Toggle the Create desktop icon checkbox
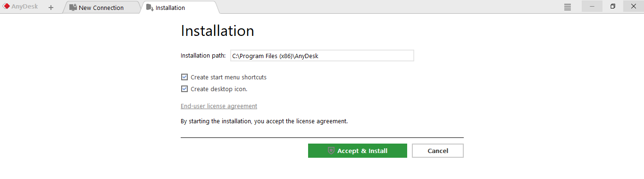The image size is (644, 179). (184, 89)
